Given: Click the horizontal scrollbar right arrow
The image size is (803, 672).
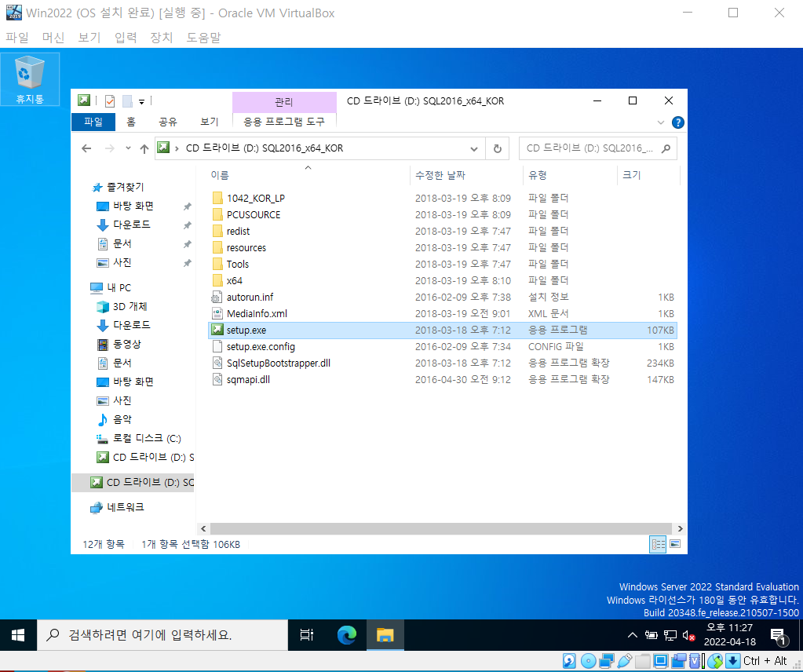Looking at the screenshot, I should coord(680,528).
